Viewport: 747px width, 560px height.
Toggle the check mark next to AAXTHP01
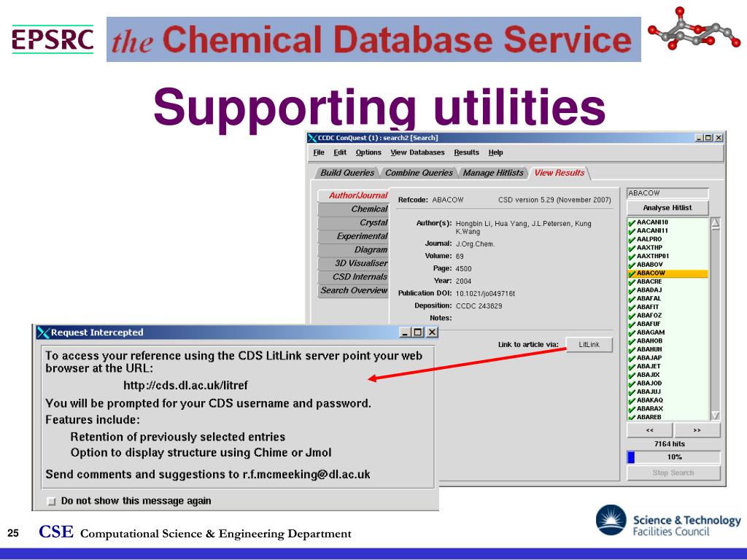(632, 256)
